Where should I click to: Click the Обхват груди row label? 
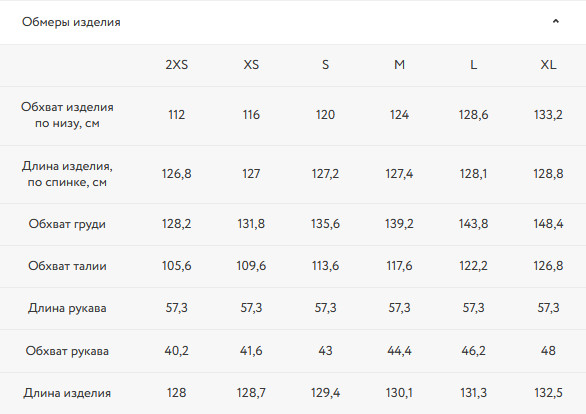pos(67,224)
